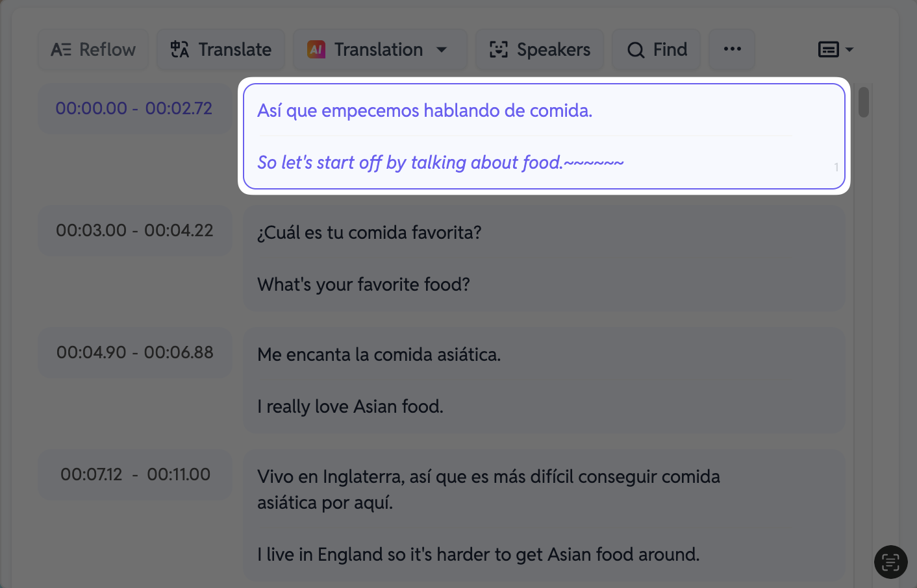Viewport: 917px width, 588px height.
Task: Click the scan icon in bottom corner
Action: tap(890, 562)
